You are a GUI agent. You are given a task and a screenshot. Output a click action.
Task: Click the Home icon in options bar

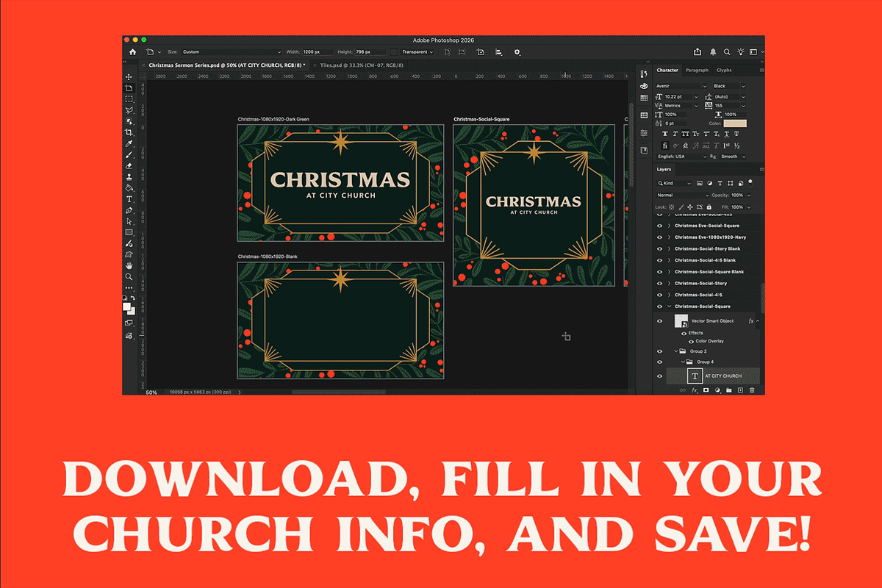[132, 52]
